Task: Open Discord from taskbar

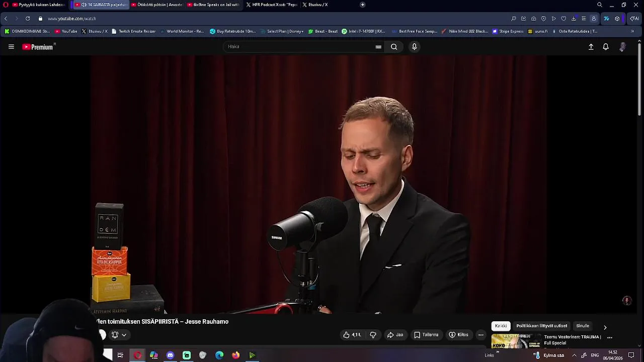Action: 170,355
